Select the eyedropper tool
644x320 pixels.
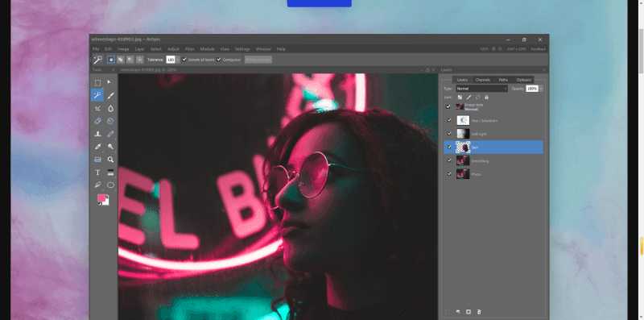(97, 147)
